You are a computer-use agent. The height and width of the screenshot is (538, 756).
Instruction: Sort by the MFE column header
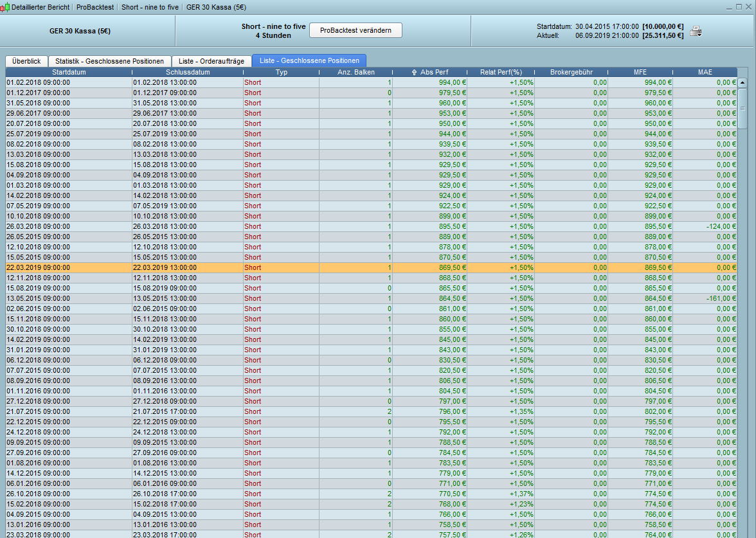640,72
